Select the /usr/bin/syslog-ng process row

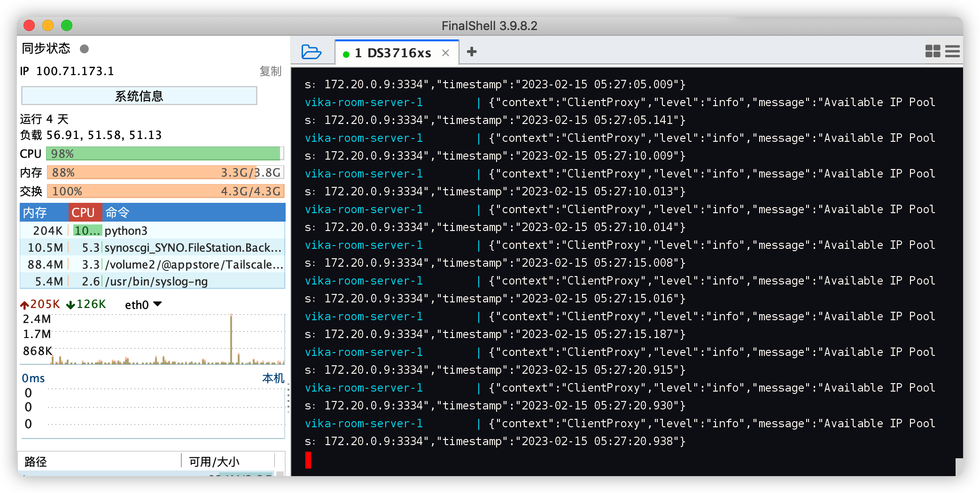coord(152,281)
